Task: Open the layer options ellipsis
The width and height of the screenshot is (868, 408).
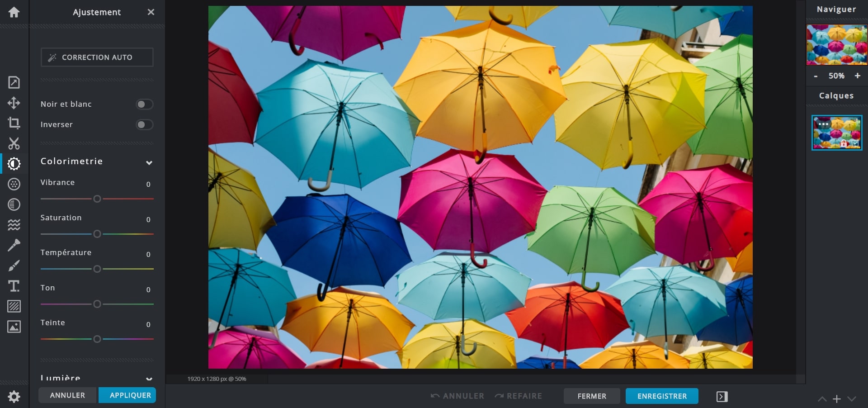Action: [x=824, y=124]
